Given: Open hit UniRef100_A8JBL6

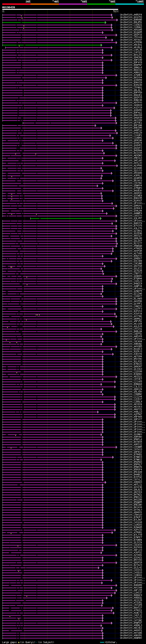Looking at the screenshot, I should (x=131, y=48).
